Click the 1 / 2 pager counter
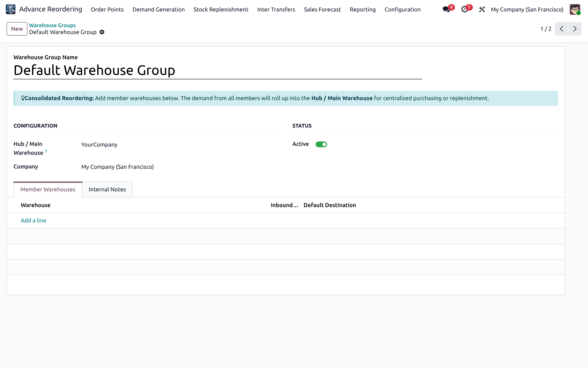The height and width of the screenshot is (368, 588). (546, 29)
